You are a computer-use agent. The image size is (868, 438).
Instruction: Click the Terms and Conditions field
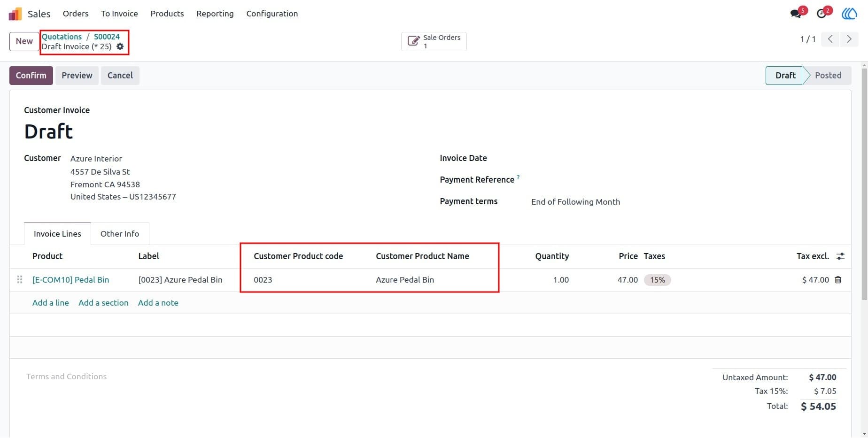coord(66,377)
